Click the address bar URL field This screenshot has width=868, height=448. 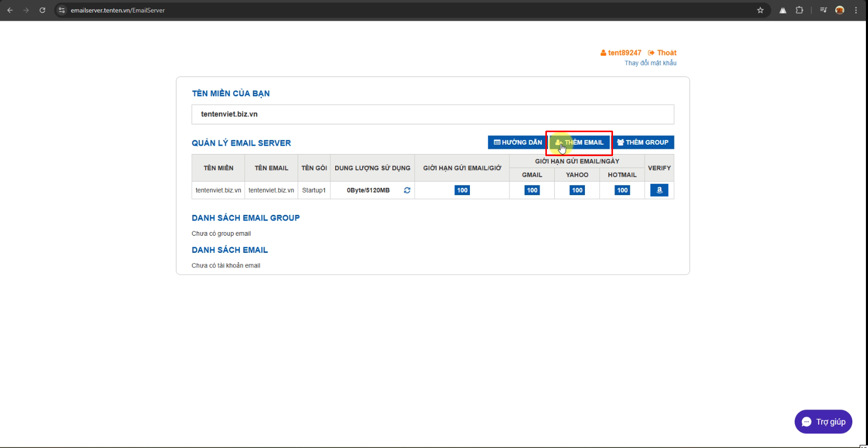pyautogui.click(x=406, y=10)
